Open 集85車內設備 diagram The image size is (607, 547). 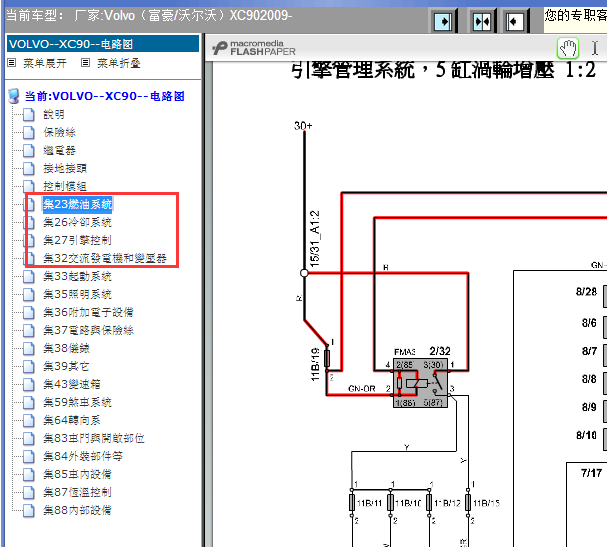point(77,474)
